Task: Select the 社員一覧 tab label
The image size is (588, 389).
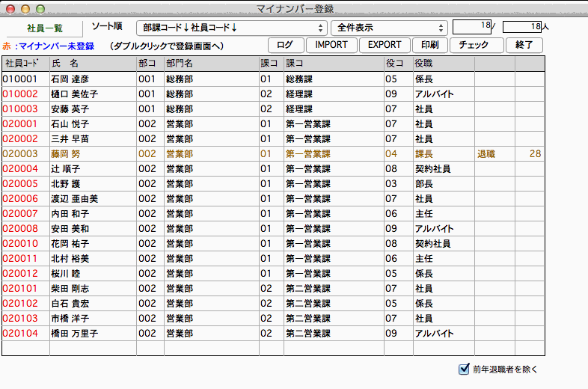Action: click(44, 28)
